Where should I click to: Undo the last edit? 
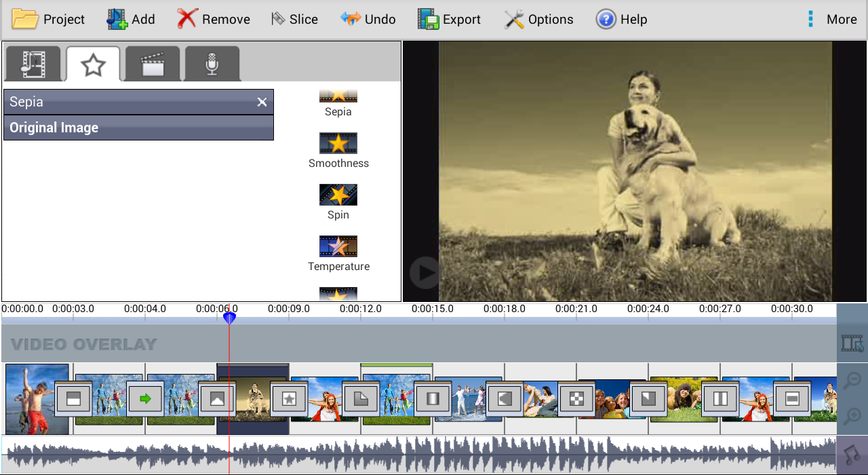[368, 19]
